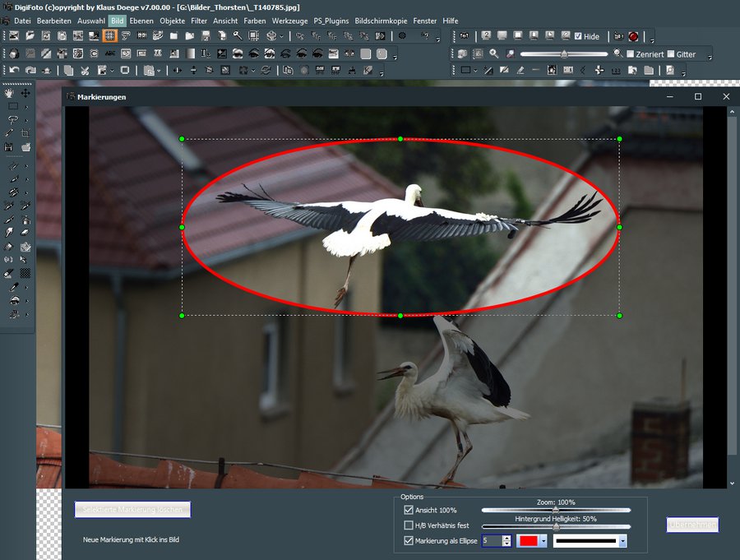Select the move arrows tool
The width and height of the screenshot is (740, 560).
[x=25, y=93]
